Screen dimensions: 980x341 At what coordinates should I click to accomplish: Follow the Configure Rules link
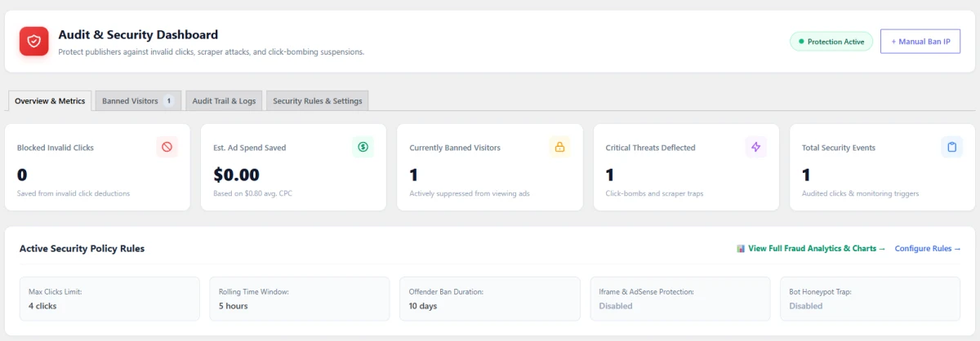click(x=928, y=248)
